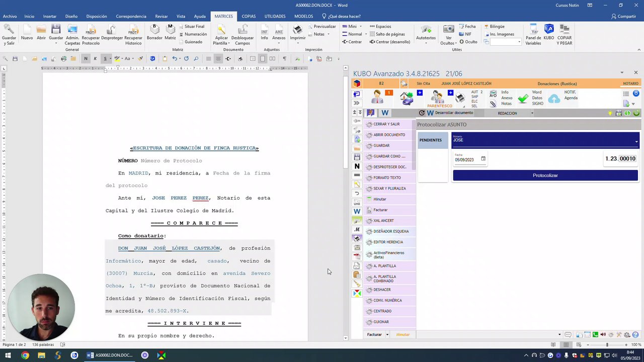Click the Matriz ribbon icon
644x362 pixels.
point(170,33)
